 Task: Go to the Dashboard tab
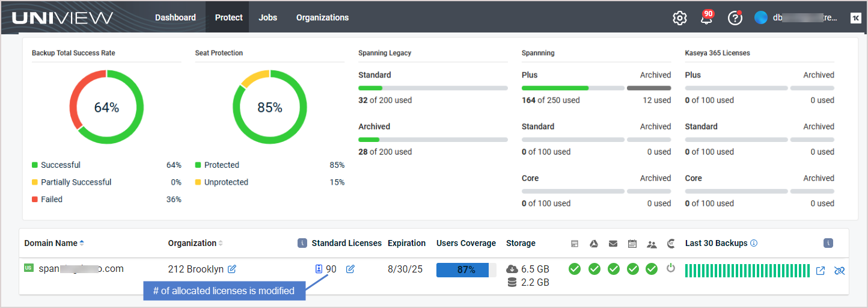176,17
